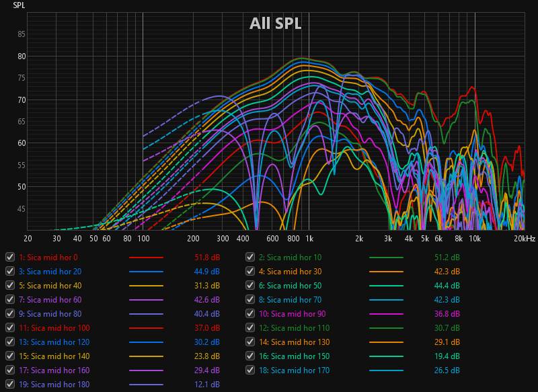
Task: Uncheck the Sica mid hor 100 checkbox
Action: pos(10,327)
